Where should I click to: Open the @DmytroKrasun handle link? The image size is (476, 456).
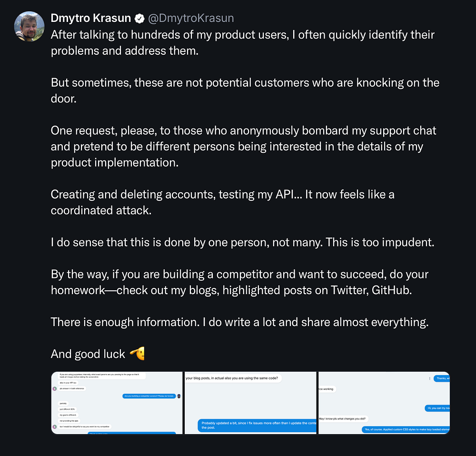point(191,19)
